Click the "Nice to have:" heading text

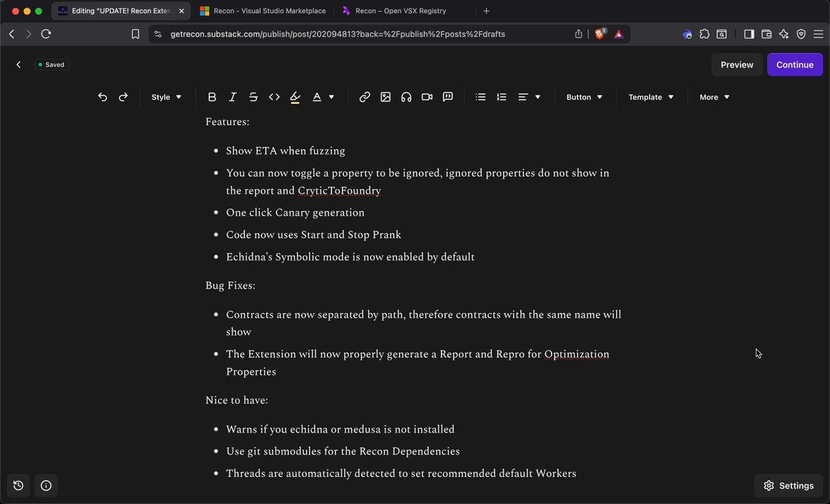tap(237, 400)
